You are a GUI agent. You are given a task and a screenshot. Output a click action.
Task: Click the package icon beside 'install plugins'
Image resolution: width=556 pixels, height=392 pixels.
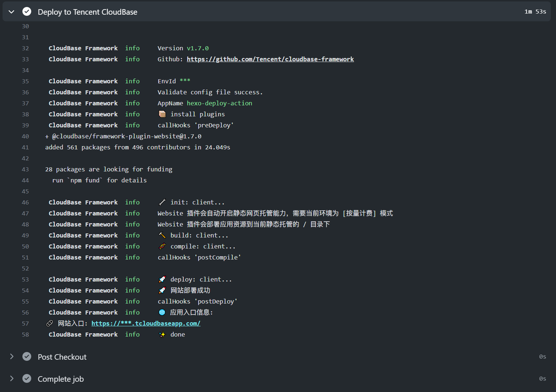[x=162, y=114]
